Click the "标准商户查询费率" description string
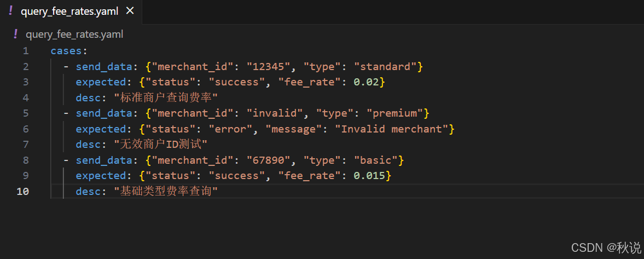 pos(166,98)
